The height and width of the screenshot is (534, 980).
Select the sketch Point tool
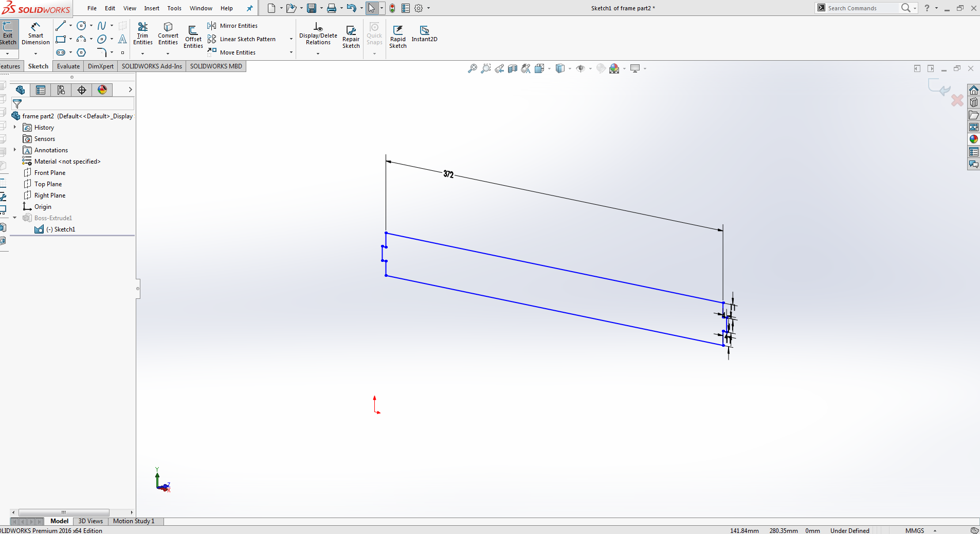click(x=122, y=52)
